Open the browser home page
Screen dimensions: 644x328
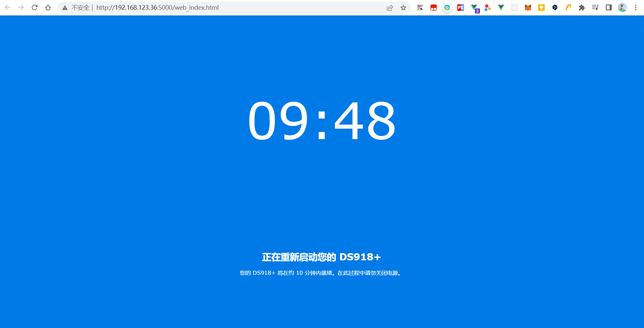(x=48, y=7)
